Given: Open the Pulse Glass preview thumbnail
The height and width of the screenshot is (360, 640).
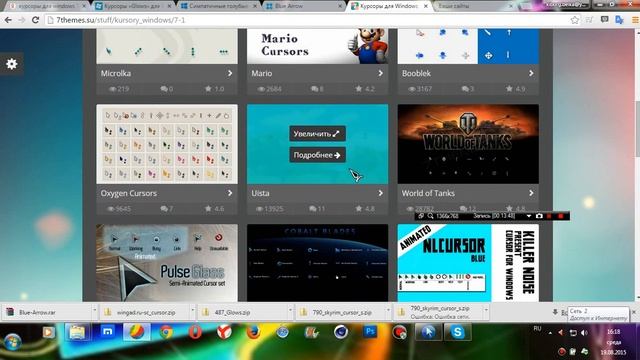Looking at the screenshot, I should click(167, 263).
